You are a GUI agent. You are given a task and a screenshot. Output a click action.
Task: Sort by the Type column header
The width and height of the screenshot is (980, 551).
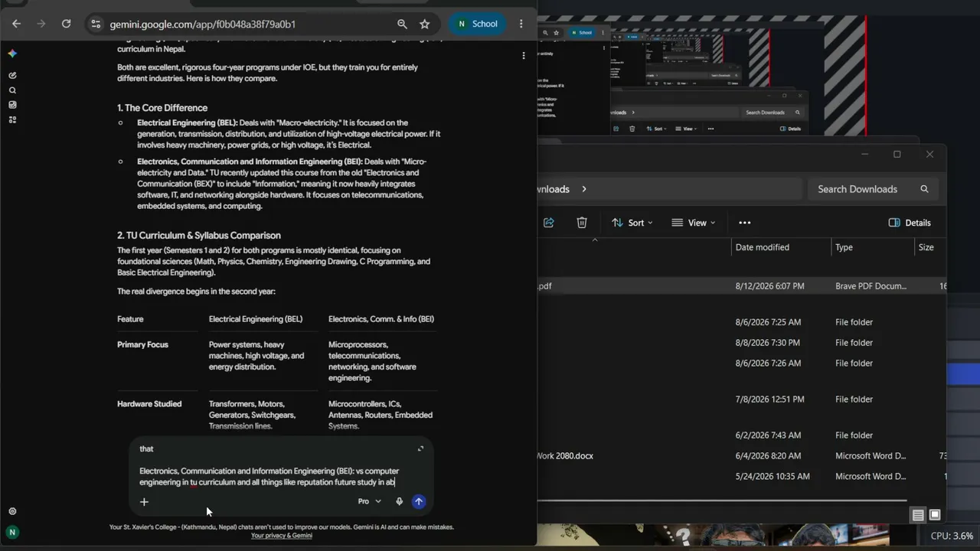(x=873, y=247)
